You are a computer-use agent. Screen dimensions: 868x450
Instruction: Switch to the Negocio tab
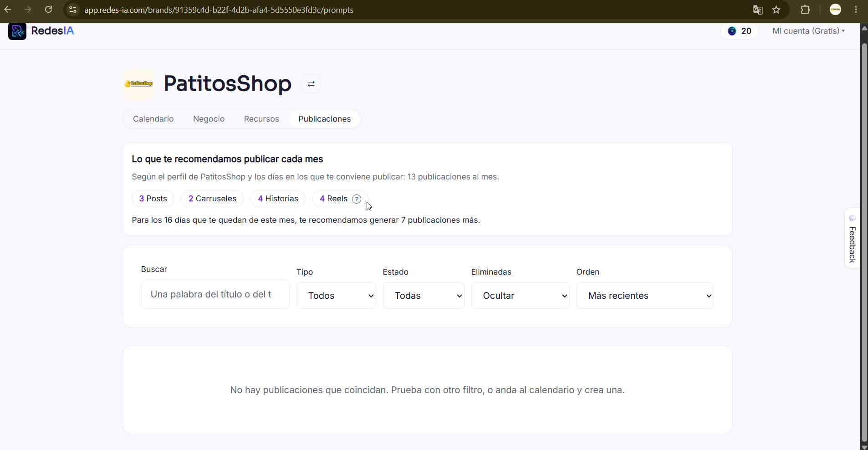[209, 119]
